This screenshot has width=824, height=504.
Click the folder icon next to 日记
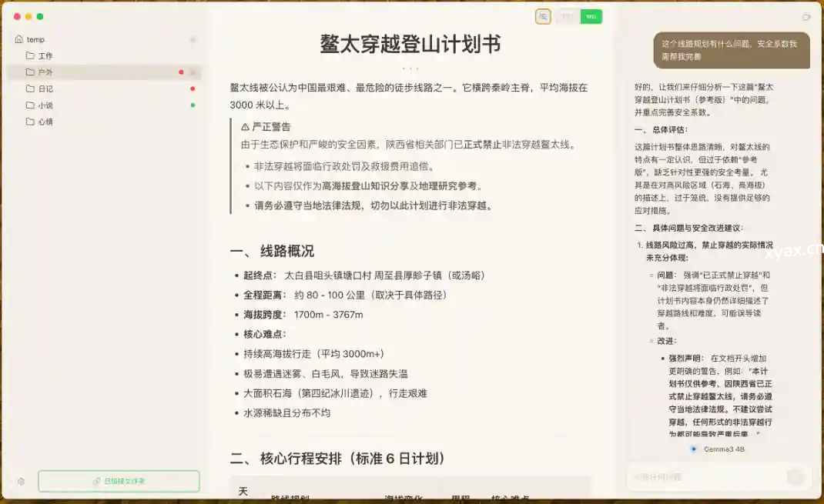pos(30,88)
